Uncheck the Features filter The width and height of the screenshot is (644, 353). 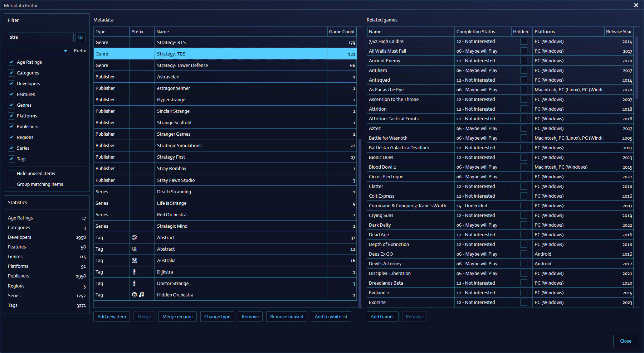pyautogui.click(x=11, y=95)
